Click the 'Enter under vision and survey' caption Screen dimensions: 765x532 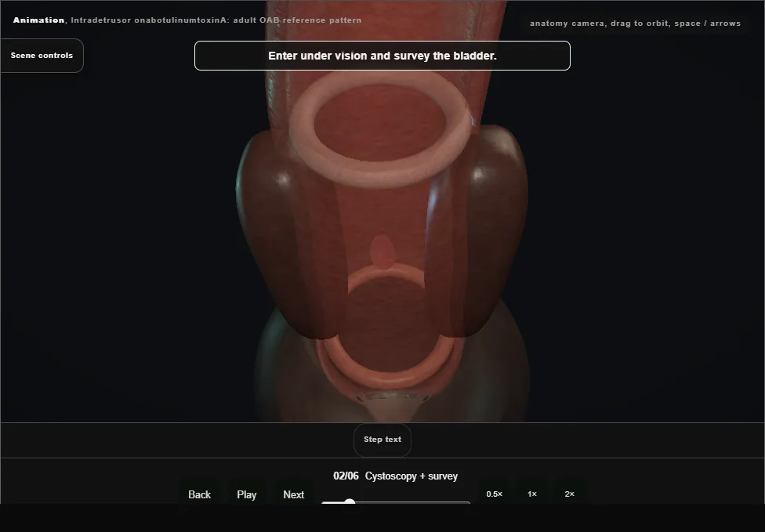point(382,56)
